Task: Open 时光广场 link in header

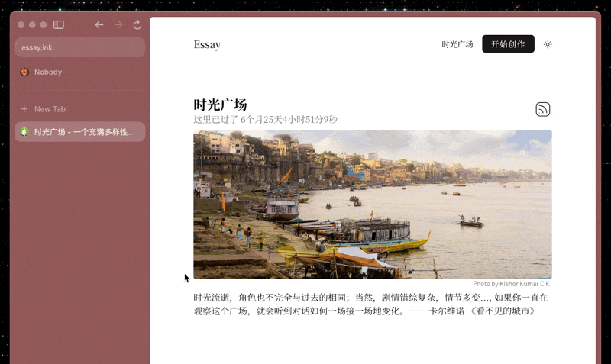Action: [457, 44]
